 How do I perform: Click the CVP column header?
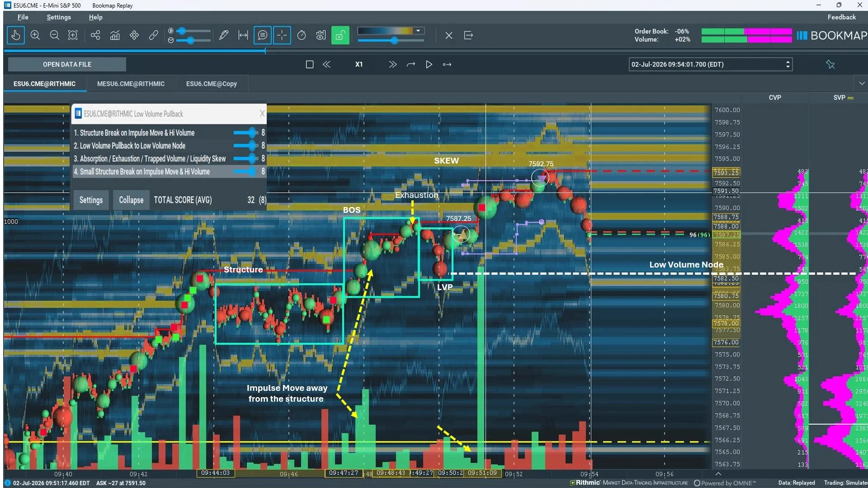click(775, 98)
